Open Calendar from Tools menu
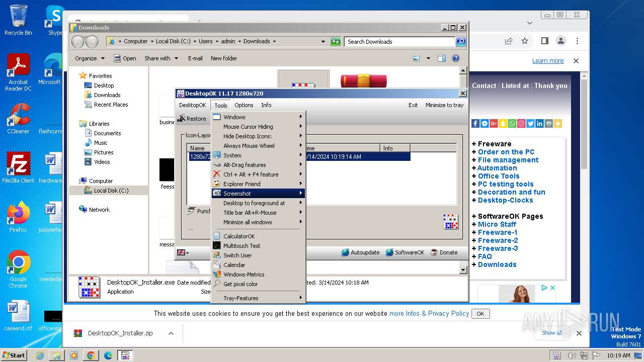This screenshot has width=644, height=362. click(x=258, y=265)
